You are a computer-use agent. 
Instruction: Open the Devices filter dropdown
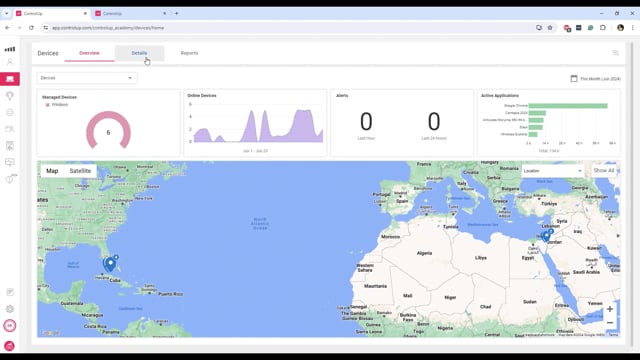[x=87, y=78]
